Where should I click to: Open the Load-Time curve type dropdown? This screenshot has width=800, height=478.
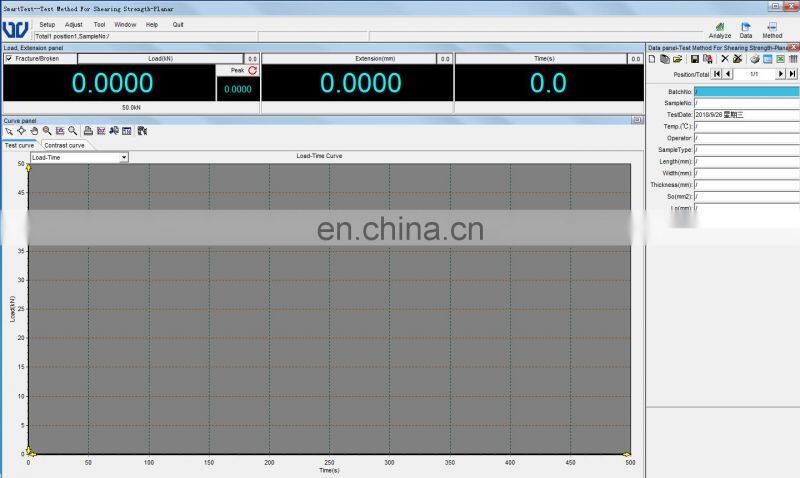(123, 158)
